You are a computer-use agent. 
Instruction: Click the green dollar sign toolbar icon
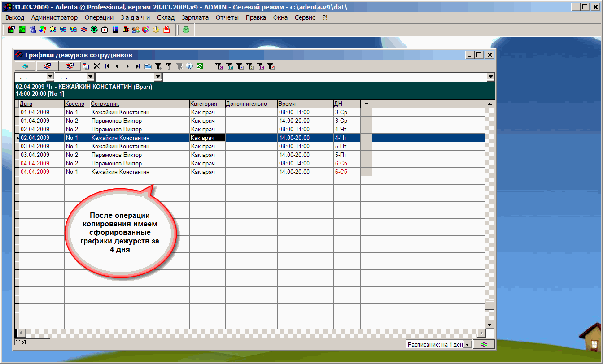point(94,30)
